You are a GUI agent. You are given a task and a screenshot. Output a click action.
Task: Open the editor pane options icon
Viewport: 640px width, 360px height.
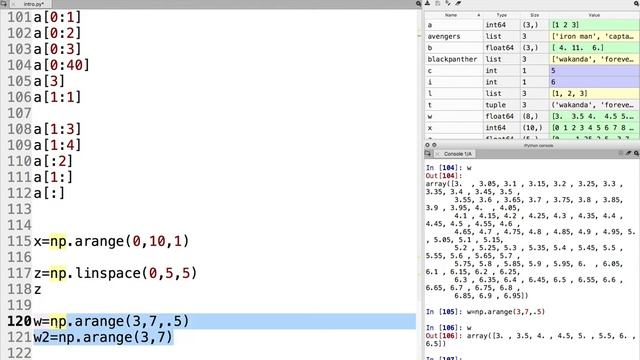coord(418,4)
